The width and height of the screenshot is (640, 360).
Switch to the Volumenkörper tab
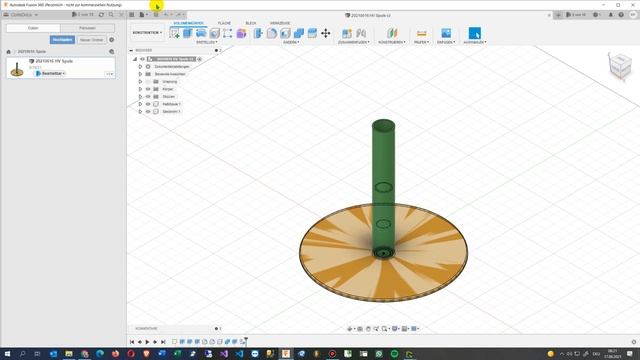point(189,23)
